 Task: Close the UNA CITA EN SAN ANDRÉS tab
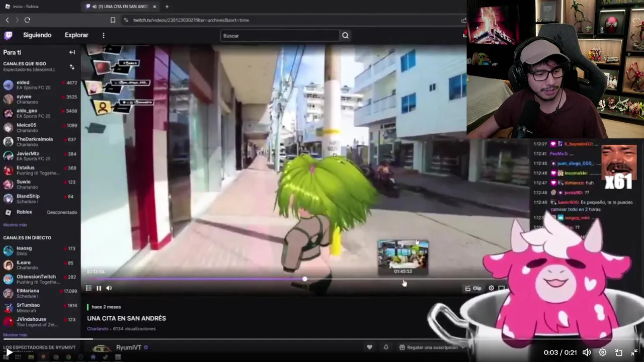[x=154, y=7]
